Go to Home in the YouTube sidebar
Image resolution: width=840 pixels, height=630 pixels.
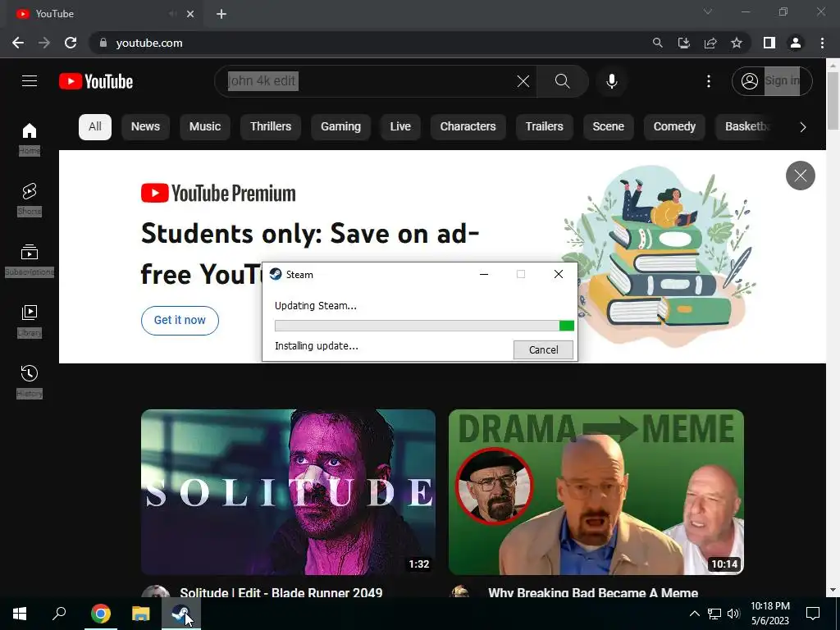(30, 138)
